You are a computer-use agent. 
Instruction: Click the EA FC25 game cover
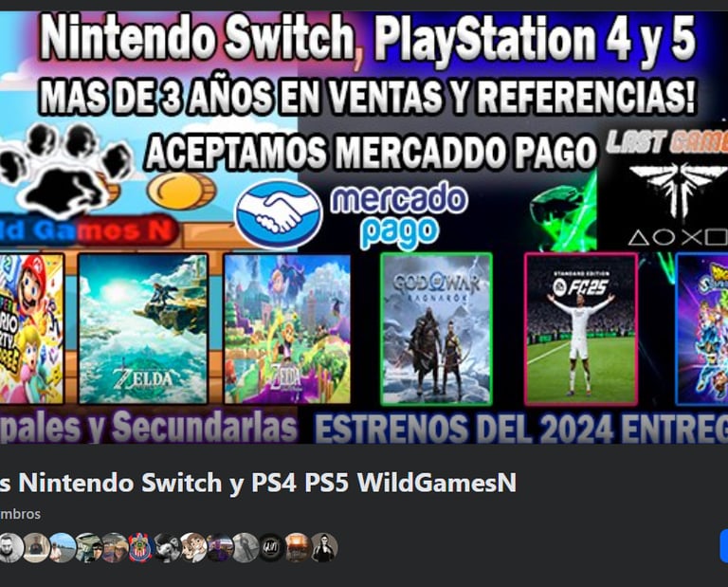[581, 329]
